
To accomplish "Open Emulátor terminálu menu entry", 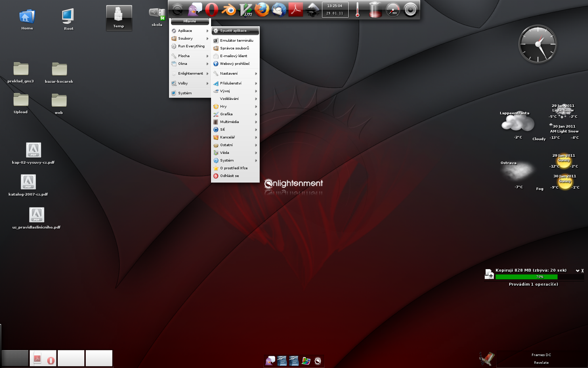I will pos(235,41).
